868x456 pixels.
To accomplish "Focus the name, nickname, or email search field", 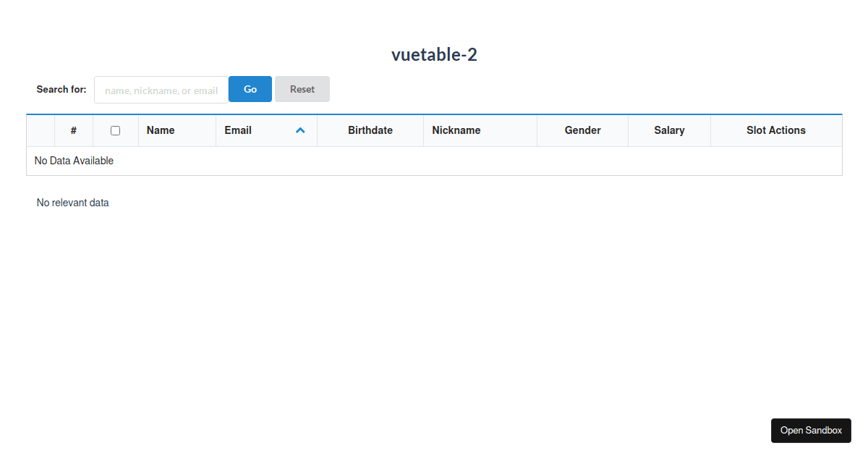I will tap(161, 90).
